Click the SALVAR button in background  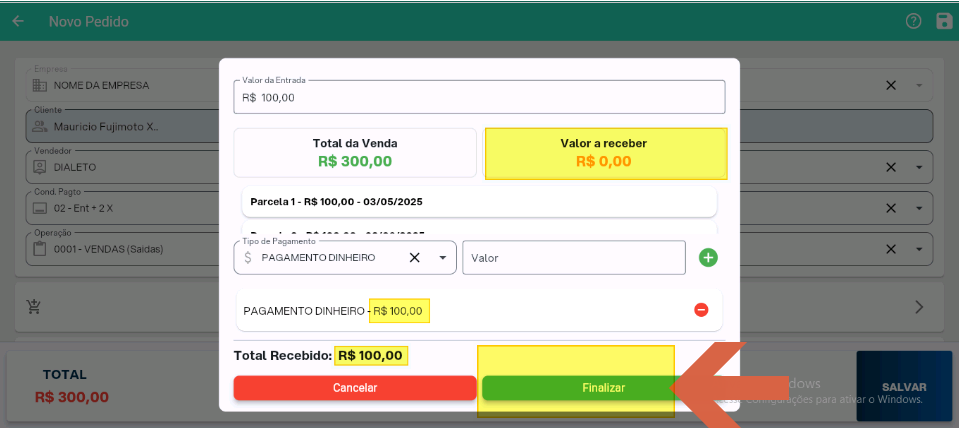[x=904, y=386]
